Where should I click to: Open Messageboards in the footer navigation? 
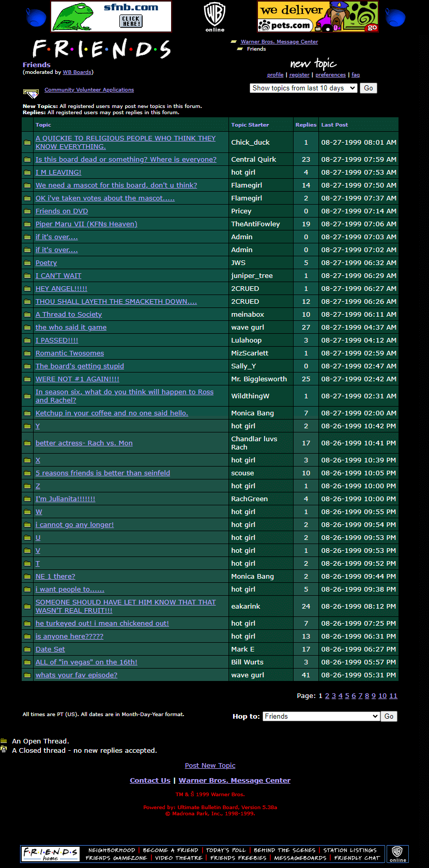[300, 858]
